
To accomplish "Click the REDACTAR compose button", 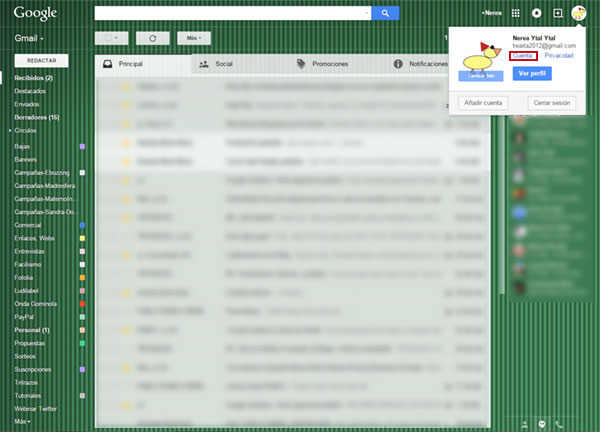I will 41,60.
